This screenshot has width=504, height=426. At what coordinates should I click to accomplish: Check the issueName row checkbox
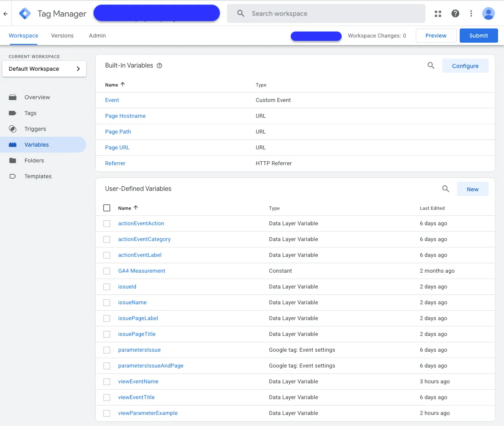[x=107, y=303]
